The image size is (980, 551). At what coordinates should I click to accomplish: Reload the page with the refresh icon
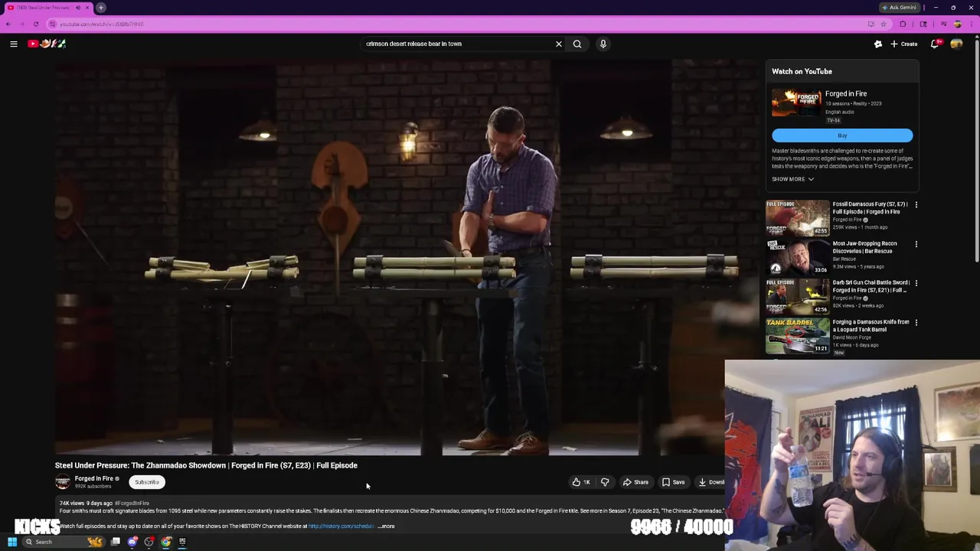click(x=35, y=24)
